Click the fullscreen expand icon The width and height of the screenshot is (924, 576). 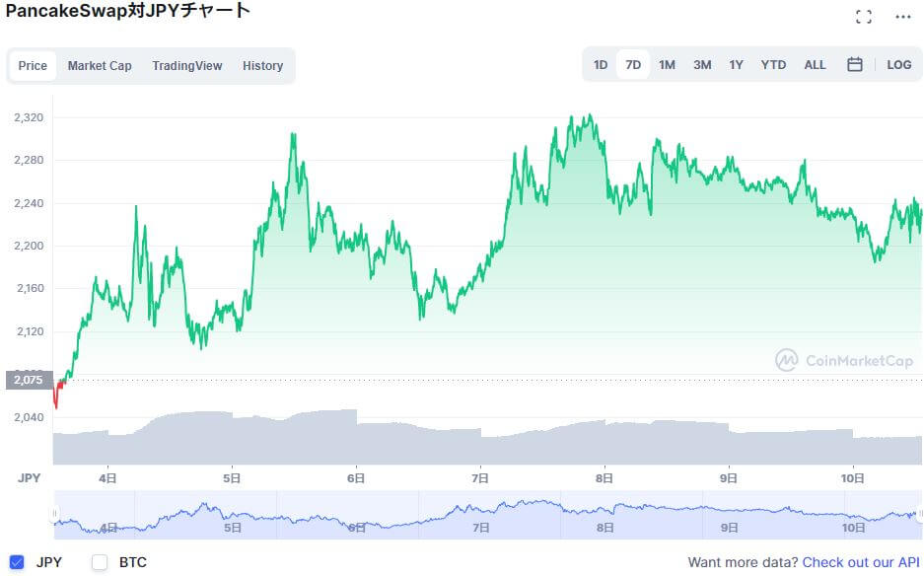click(x=864, y=17)
